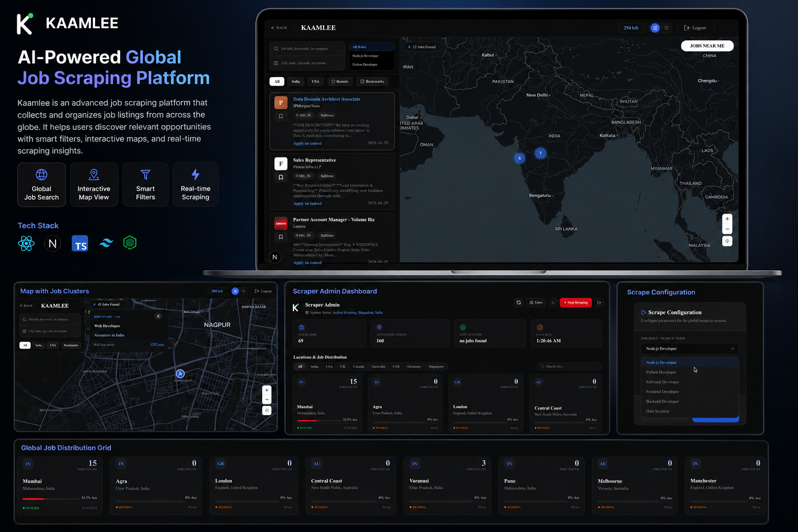The width and height of the screenshot is (798, 532).
Task: Click the Real-time Scraping feature card
Action: [195, 184]
